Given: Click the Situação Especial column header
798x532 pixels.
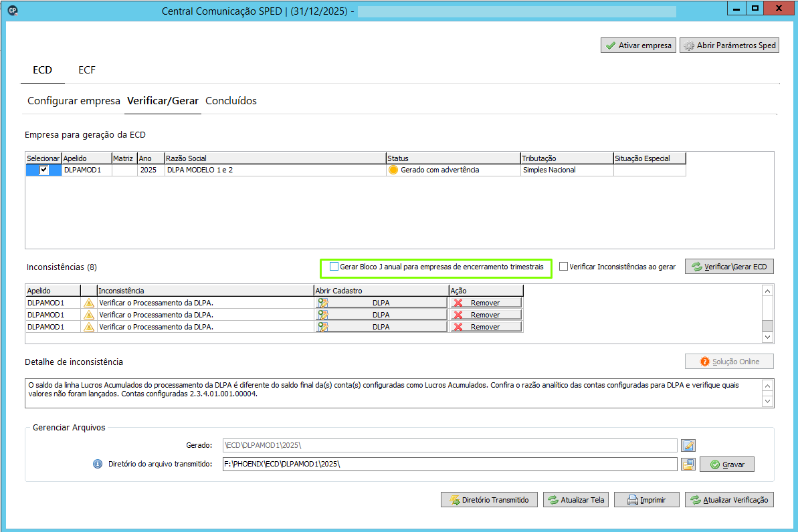Looking at the screenshot, I should click(x=650, y=158).
